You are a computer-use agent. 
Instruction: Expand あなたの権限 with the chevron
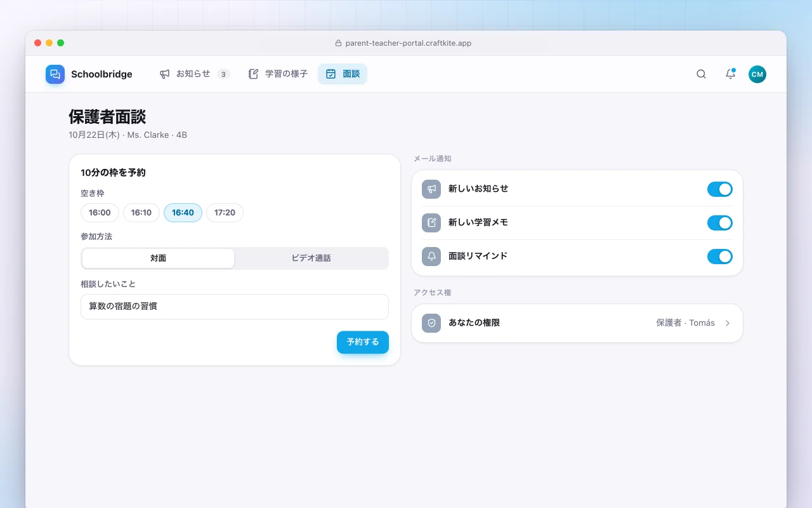728,323
